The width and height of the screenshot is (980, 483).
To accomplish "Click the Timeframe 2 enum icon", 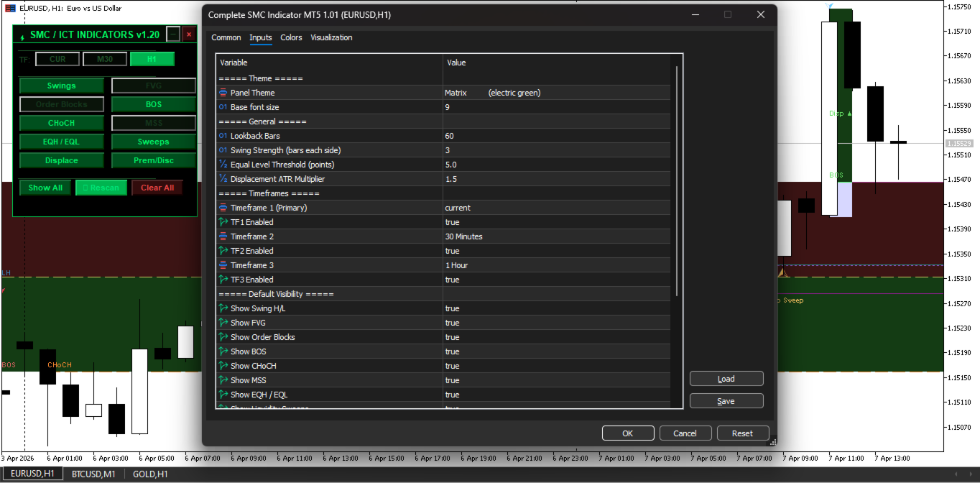I will click(x=223, y=236).
